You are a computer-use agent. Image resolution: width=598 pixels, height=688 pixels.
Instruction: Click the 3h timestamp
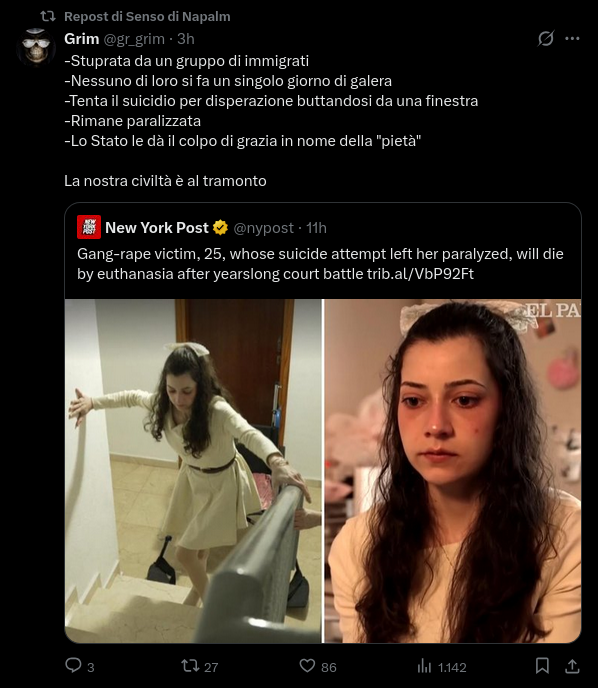pyautogui.click(x=186, y=39)
